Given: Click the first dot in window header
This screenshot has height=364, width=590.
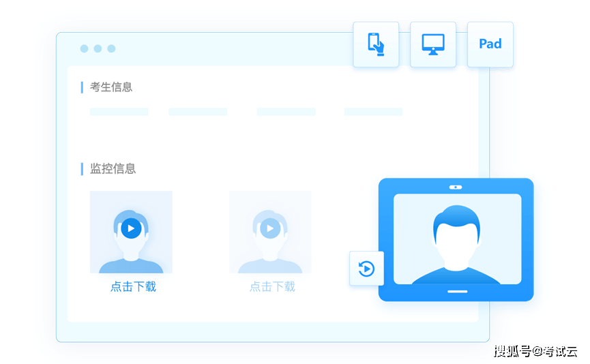Looking at the screenshot, I should (85, 48).
